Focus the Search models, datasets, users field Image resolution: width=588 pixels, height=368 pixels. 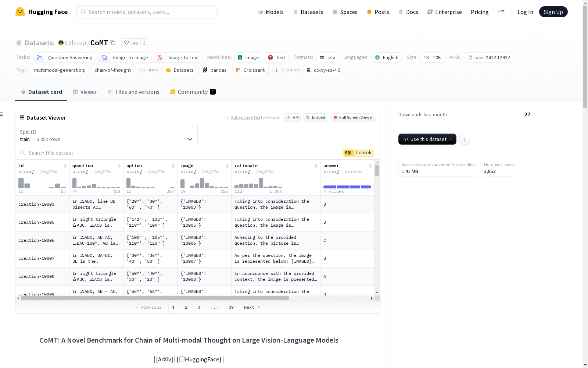[147, 12]
